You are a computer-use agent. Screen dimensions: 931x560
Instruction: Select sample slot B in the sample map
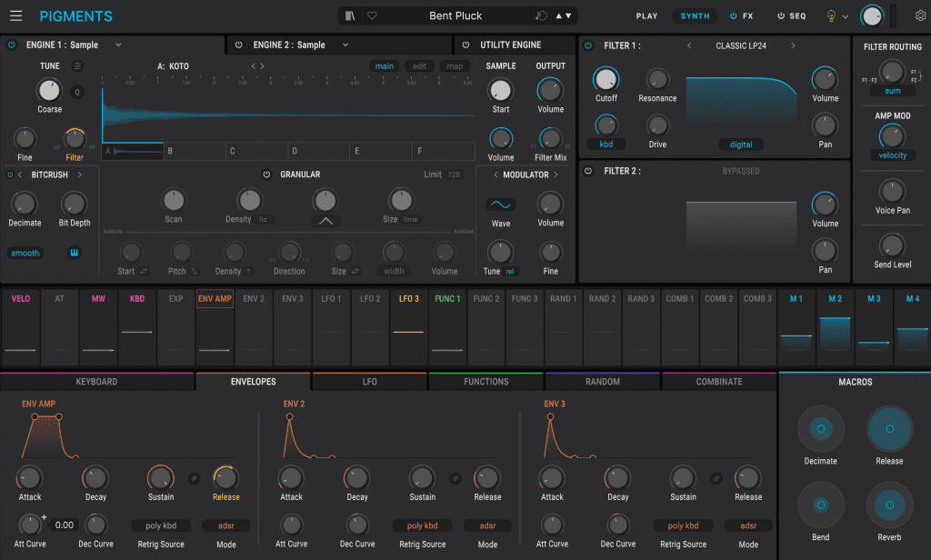coord(192,151)
